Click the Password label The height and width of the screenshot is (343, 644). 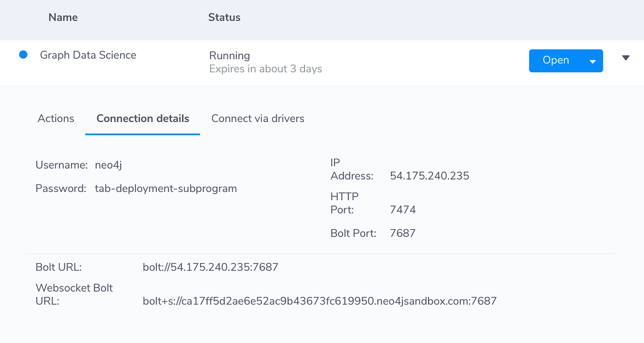pos(61,188)
